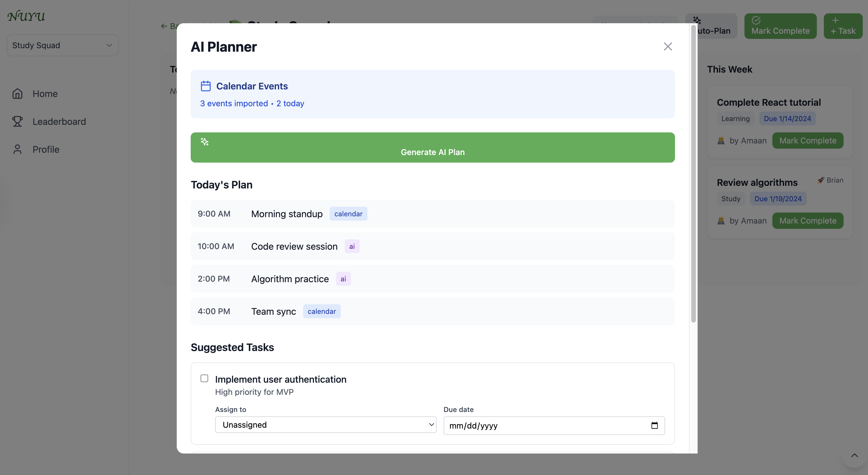Image resolution: width=868 pixels, height=475 pixels.
Task: Click Mark Complete on Review algorithms card
Action: point(807,221)
